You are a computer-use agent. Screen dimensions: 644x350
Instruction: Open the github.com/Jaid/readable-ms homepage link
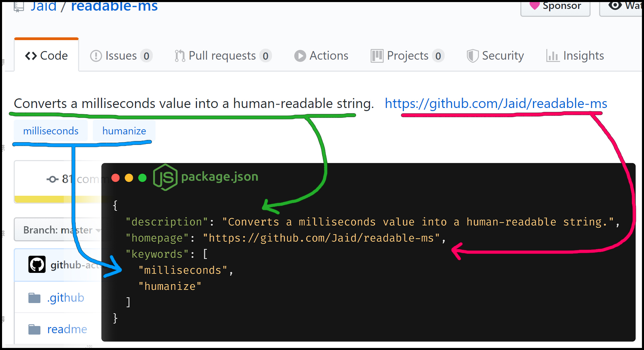tap(496, 104)
